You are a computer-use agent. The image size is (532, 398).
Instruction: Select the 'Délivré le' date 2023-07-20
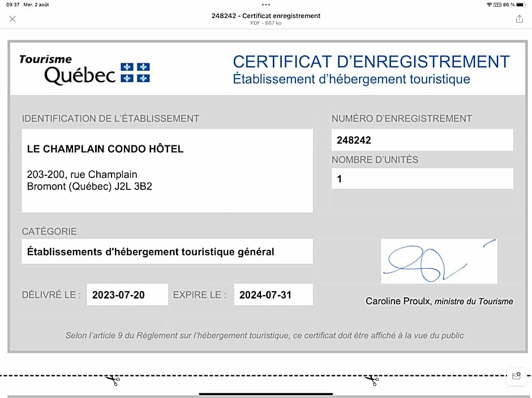click(x=127, y=295)
